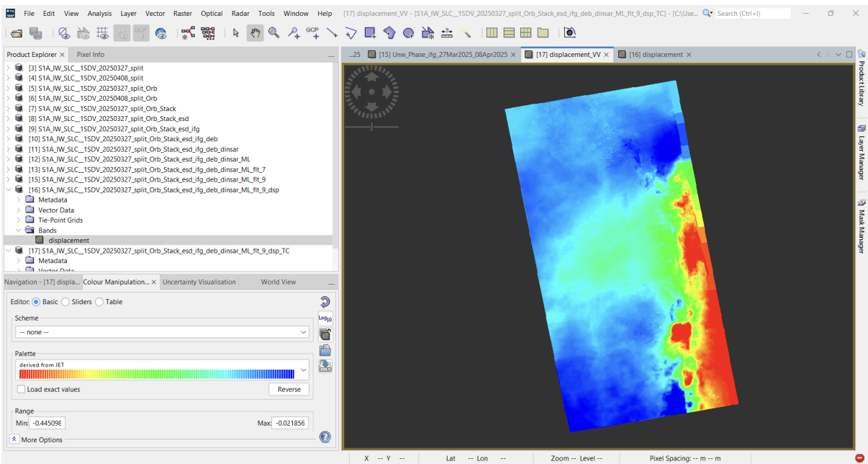Click the Reset colour palette icon

click(x=325, y=302)
